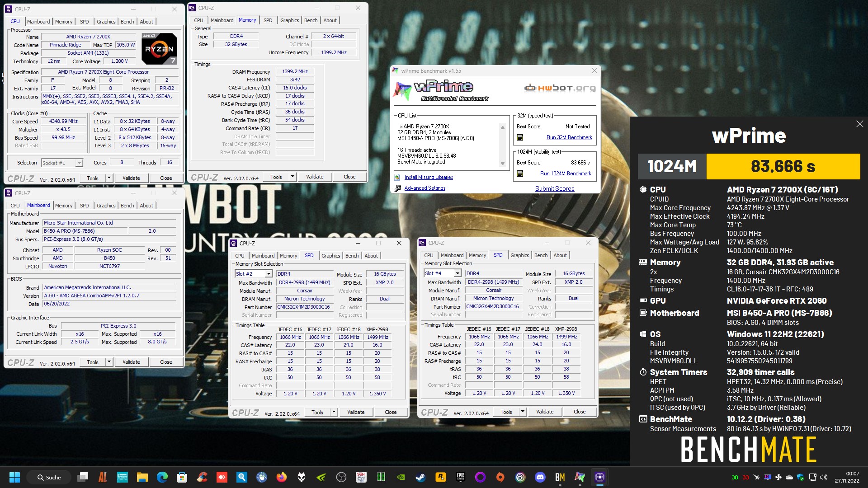Open Task View from the taskbar
This screenshot has width=868, height=488.
pyautogui.click(x=83, y=477)
